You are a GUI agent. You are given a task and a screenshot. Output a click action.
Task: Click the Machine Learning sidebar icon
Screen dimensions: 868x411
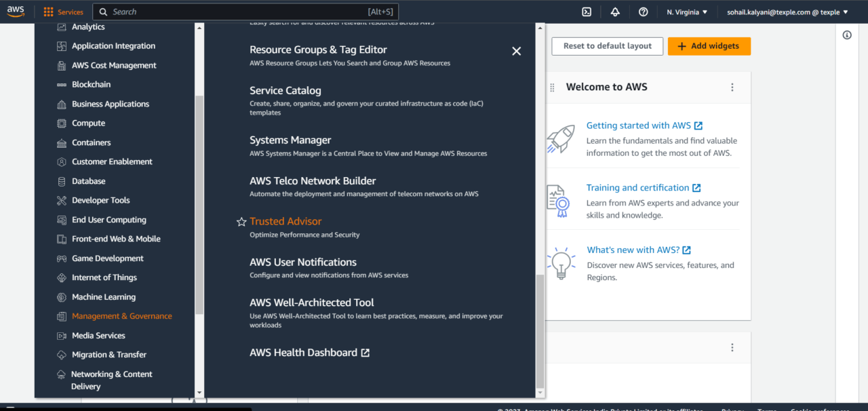point(61,296)
